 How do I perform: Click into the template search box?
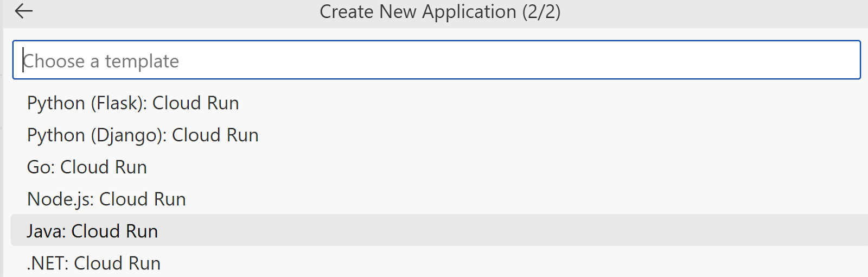pos(436,60)
